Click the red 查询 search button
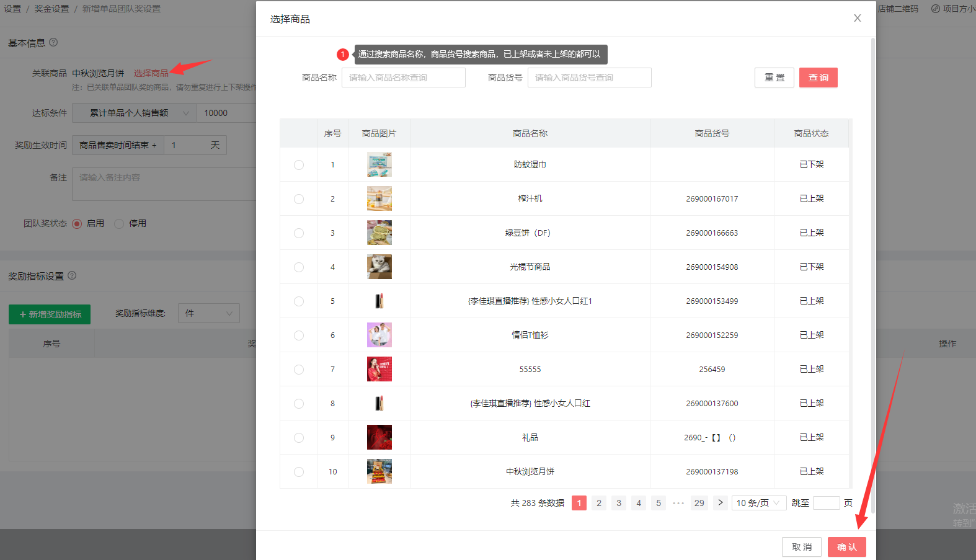976x560 pixels. [818, 78]
